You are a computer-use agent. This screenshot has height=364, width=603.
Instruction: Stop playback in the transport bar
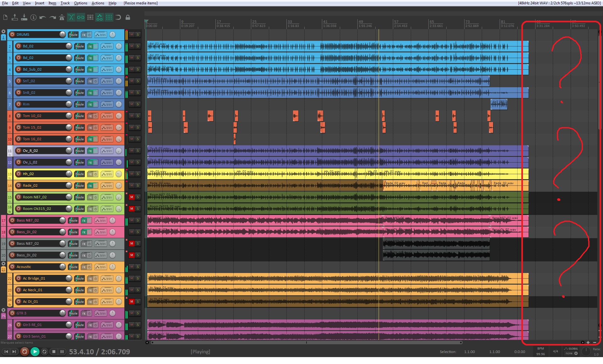point(54,352)
